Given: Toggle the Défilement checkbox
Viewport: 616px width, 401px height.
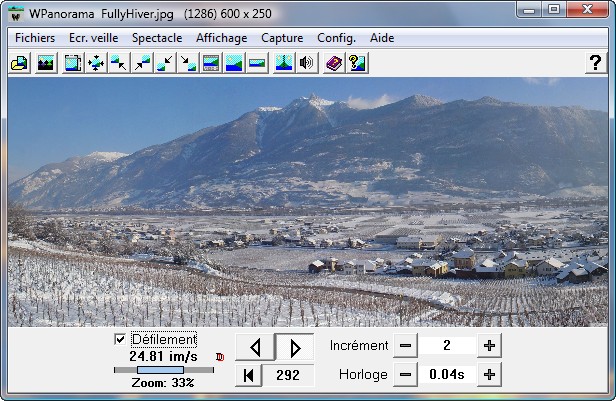Looking at the screenshot, I should click(x=120, y=339).
